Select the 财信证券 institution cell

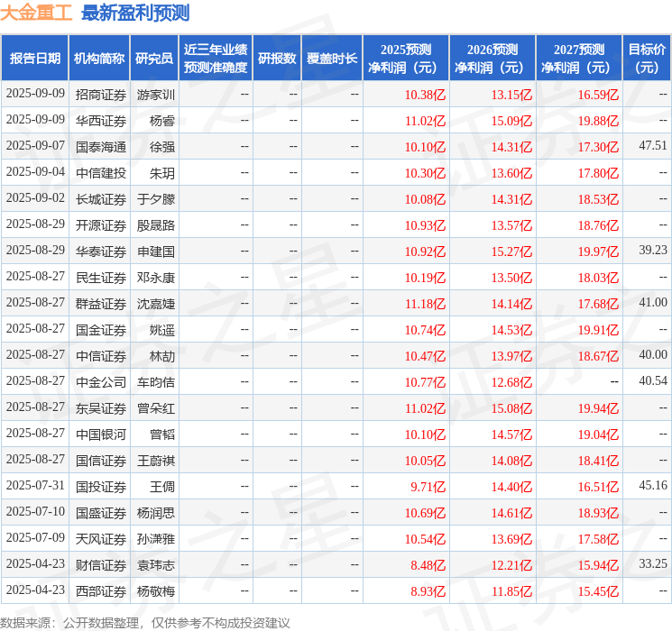tap(101, 565)
